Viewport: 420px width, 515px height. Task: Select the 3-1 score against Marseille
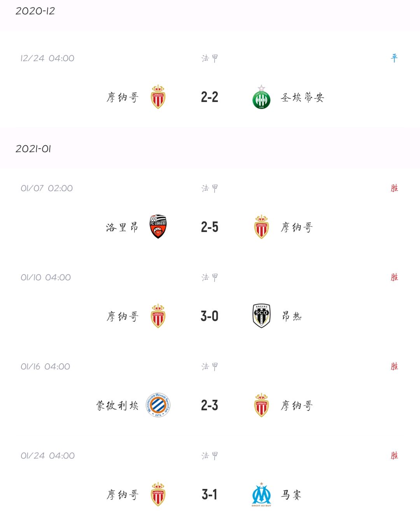pyautogui.click(x=210, y=494)
